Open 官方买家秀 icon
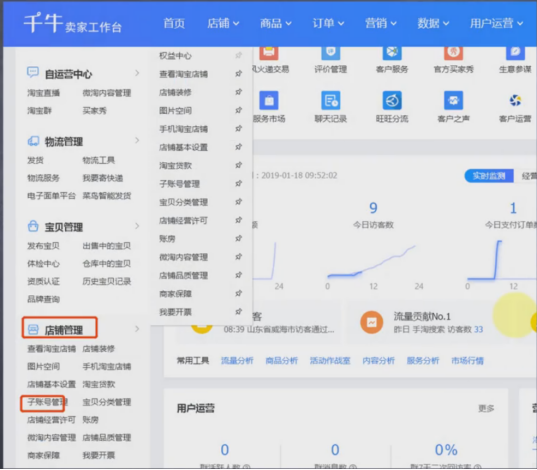537x470 pixels. point(453,53)
